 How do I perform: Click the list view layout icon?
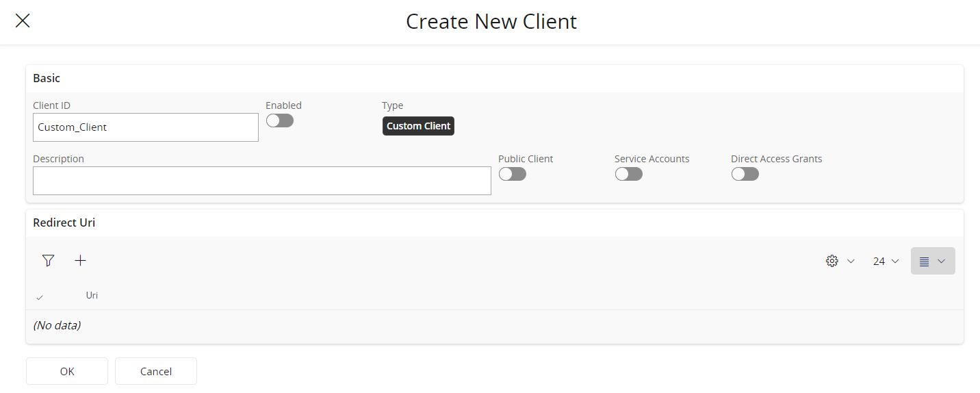[x=924, y=261]
